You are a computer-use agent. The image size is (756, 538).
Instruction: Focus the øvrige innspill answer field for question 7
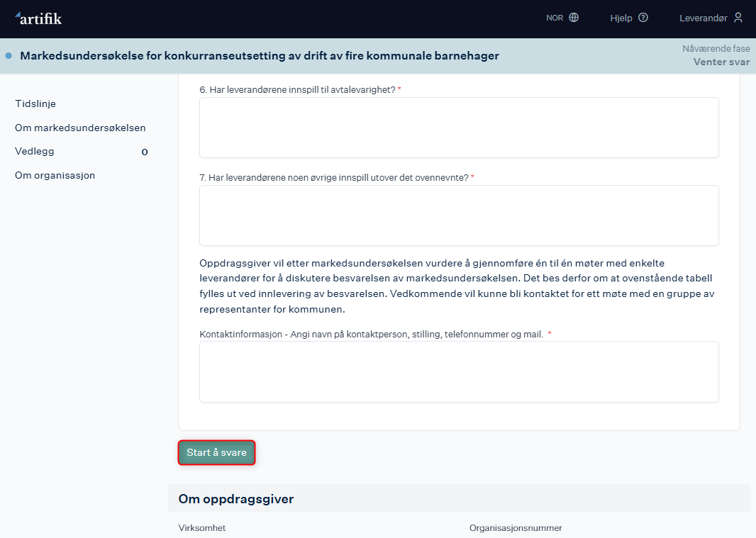459,215
